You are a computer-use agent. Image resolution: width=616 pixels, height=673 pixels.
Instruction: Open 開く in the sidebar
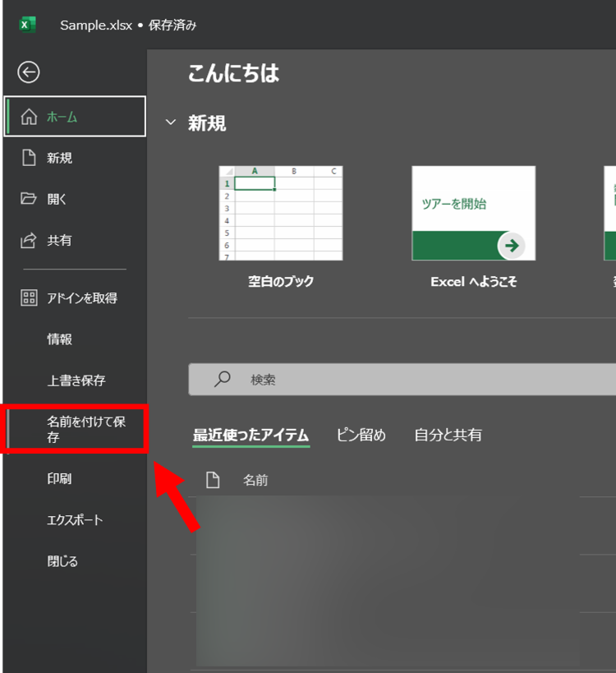click(75, 199)
